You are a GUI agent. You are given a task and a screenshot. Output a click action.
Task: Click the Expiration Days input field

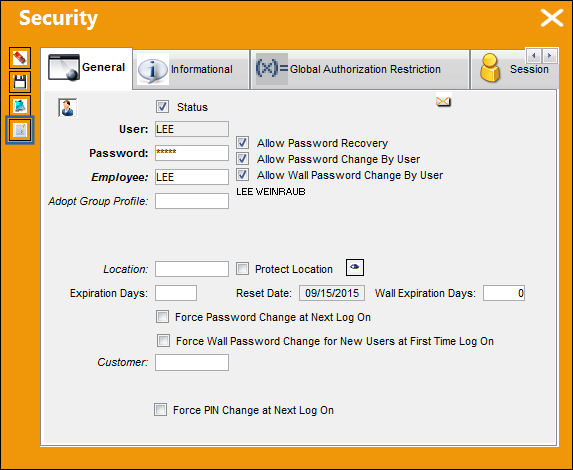tap(176, 293)
